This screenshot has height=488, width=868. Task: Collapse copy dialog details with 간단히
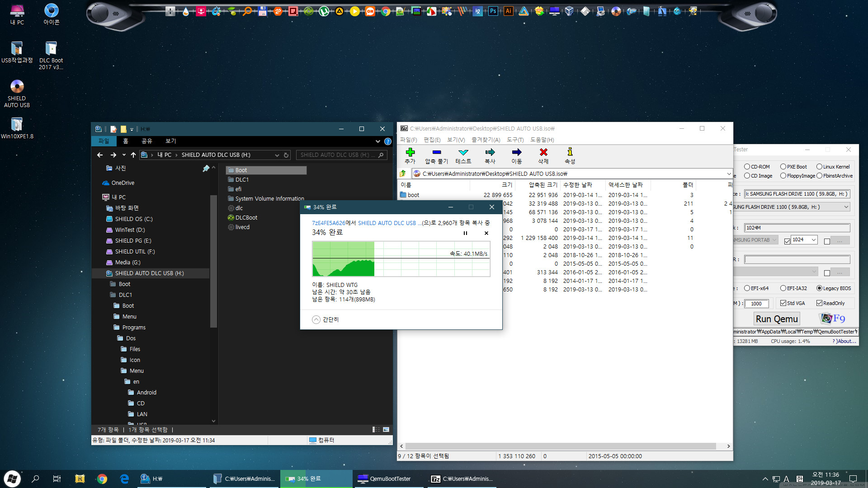(325, 319)
